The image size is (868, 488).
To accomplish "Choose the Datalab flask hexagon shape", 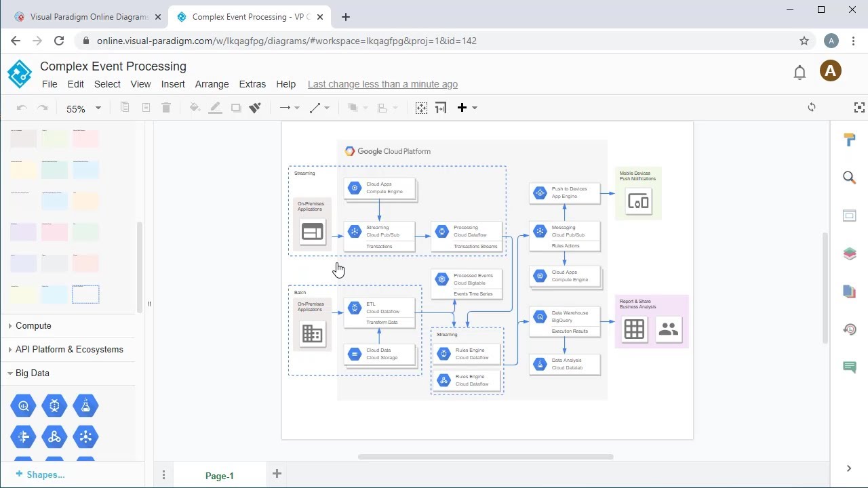I will [85, 406].
